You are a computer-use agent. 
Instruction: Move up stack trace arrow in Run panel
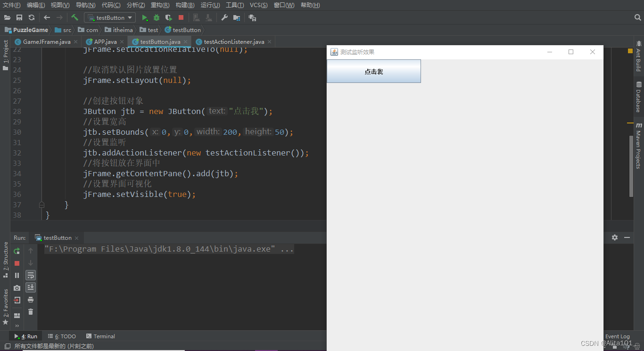pyautogui.click(x=31, y=251)
